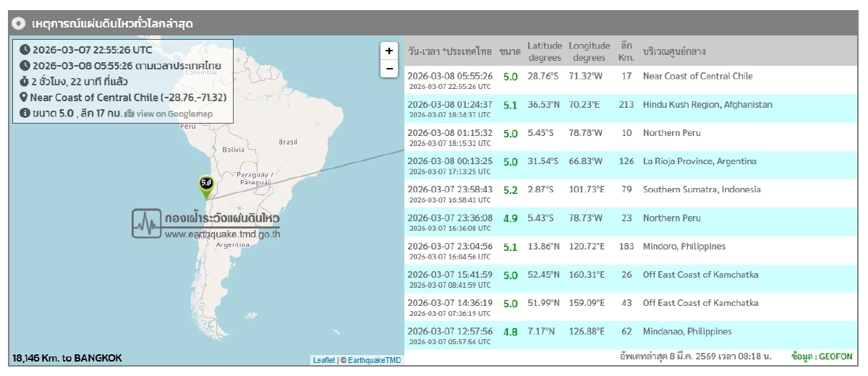The image size is (868, 376).
Task: Click the info icon beside magnitude and depth
Action: pyautogui.click(x=25, y=114)
